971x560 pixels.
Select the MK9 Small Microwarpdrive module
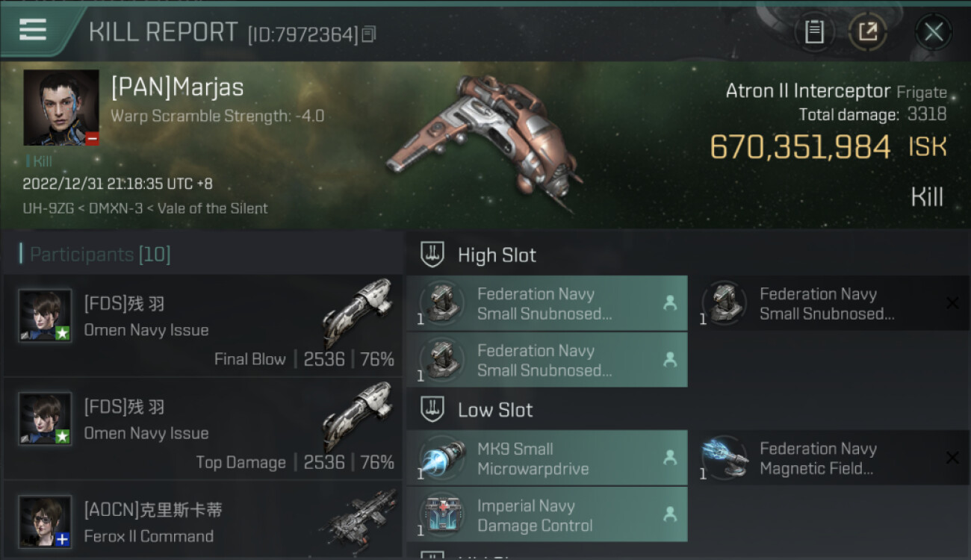pos(547,458)
